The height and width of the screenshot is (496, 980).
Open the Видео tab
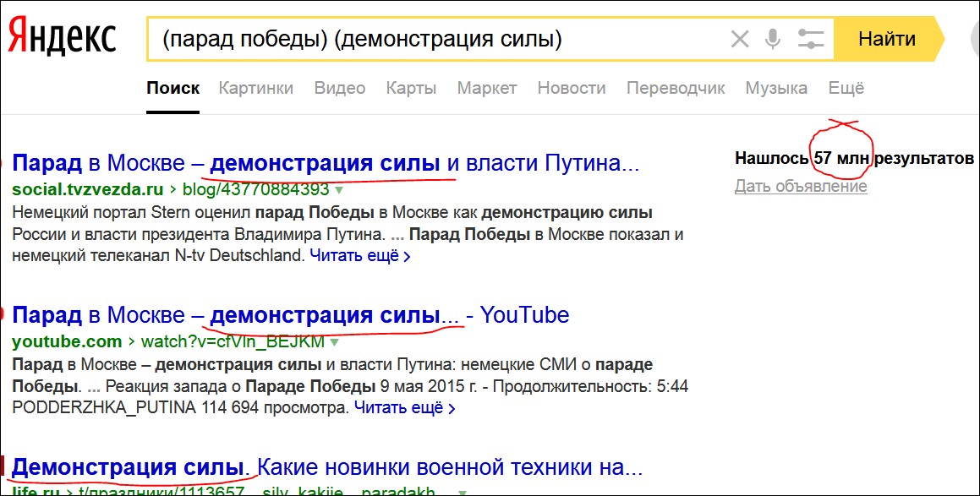[x=339, y=88]
